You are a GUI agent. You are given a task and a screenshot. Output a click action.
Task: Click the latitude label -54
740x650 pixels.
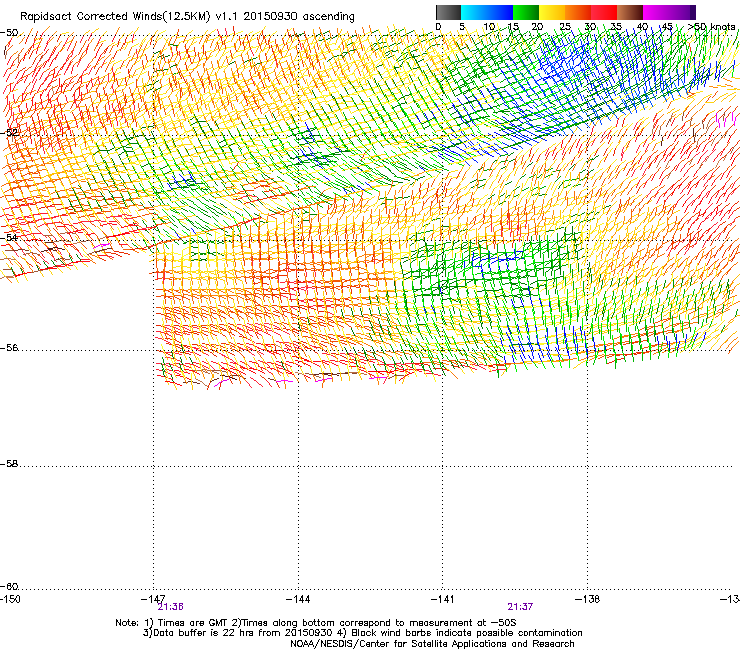tap(9, 237)
